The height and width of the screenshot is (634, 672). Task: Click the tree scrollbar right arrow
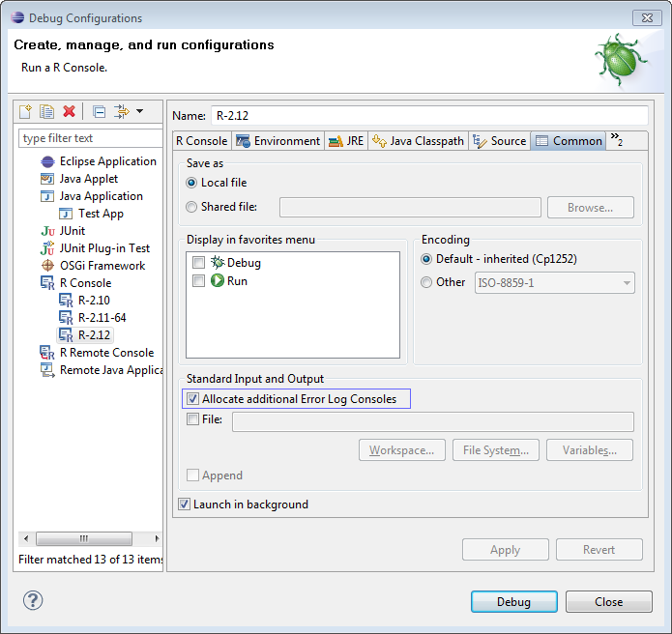(x=157, y=538)
